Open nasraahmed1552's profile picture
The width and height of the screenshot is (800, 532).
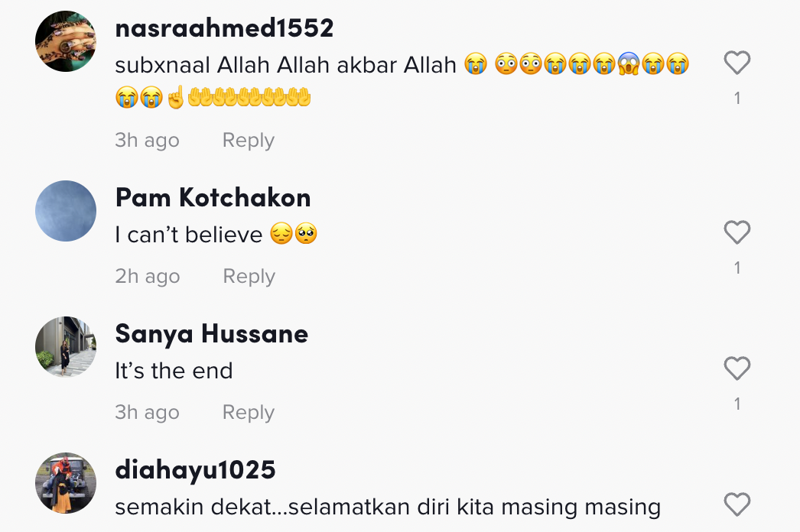coord(66,41)
